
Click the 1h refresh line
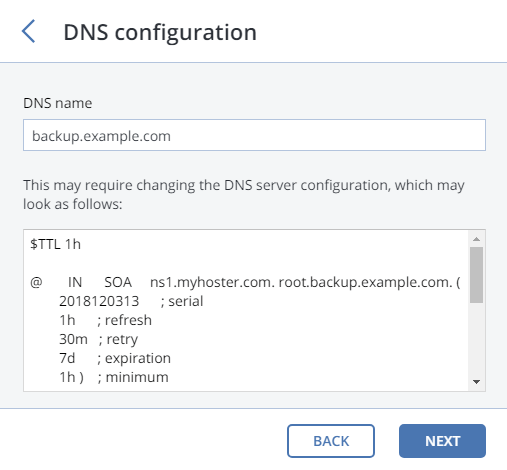pyautogui.click(x=105, y=320)
